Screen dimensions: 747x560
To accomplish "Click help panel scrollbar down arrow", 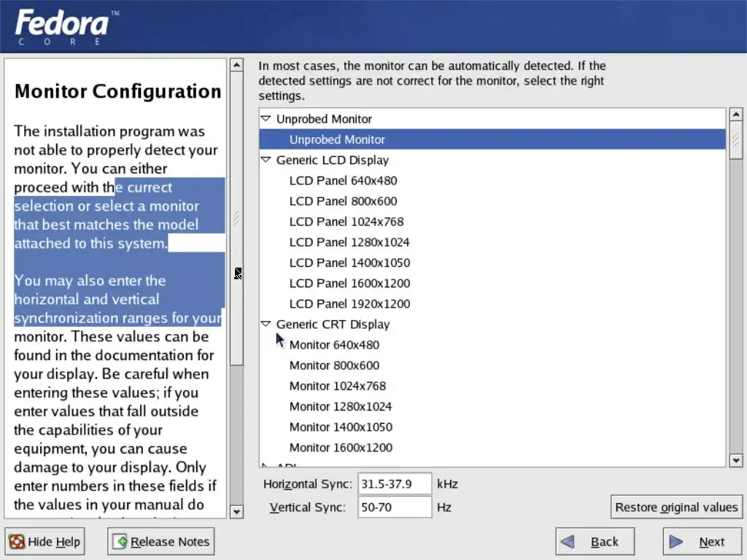I will tap(237, 512).
